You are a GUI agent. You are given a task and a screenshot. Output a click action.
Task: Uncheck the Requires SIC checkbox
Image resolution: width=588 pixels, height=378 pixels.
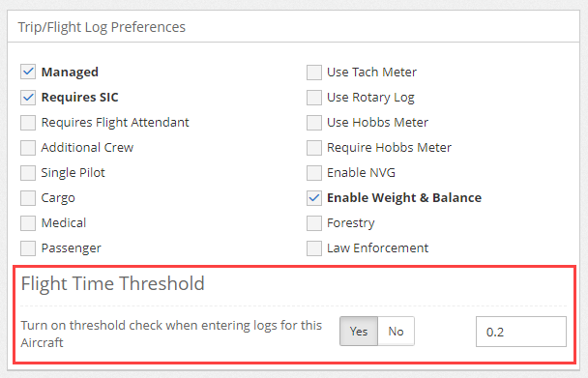coord(28,97)
